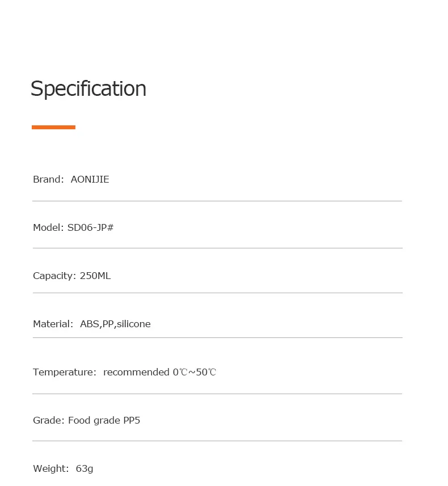Click the divider line below Brand row
The image size is (448, 486).
pyautogui.click(x=217, y=201)
